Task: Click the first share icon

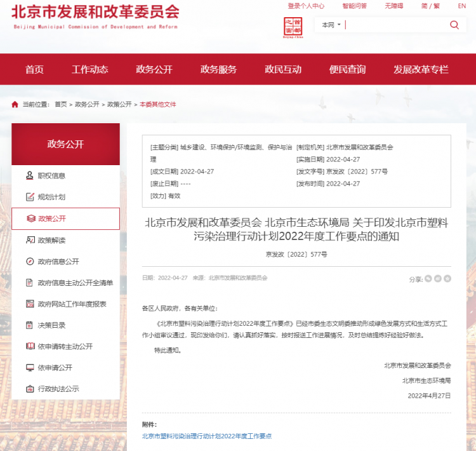Action: click(428, 278)
